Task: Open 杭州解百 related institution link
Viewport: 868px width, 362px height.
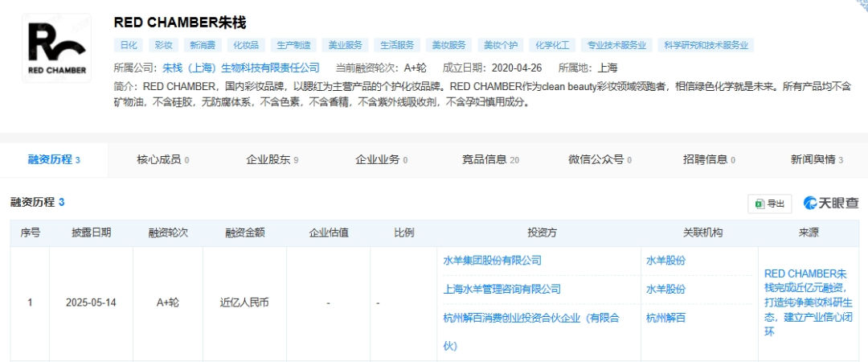Action: (665, 318)
